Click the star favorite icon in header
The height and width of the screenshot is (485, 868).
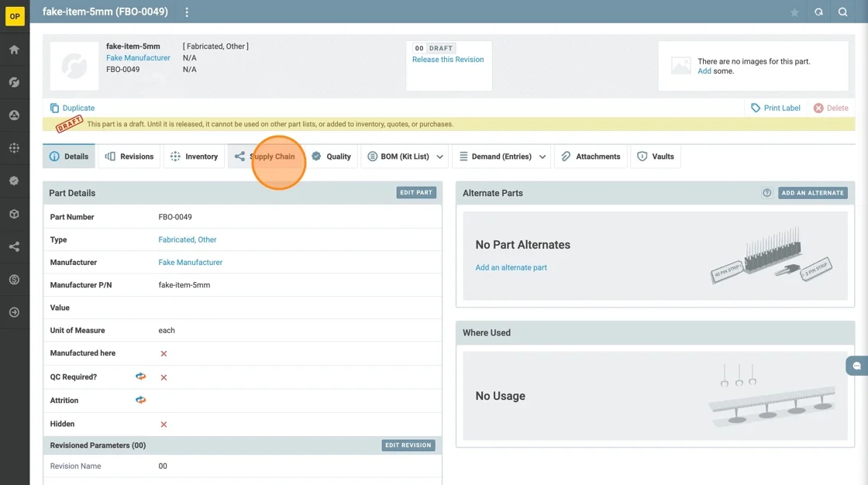coord(794,12)
